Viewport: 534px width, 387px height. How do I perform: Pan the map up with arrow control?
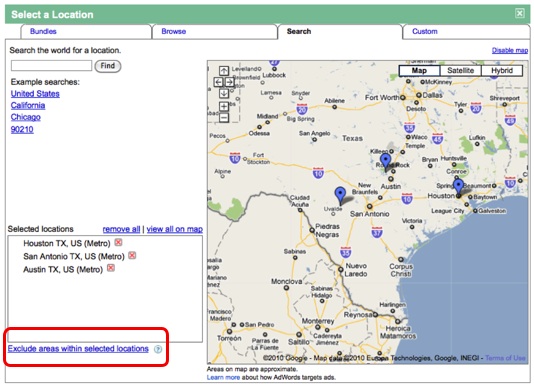pos(224,71)
